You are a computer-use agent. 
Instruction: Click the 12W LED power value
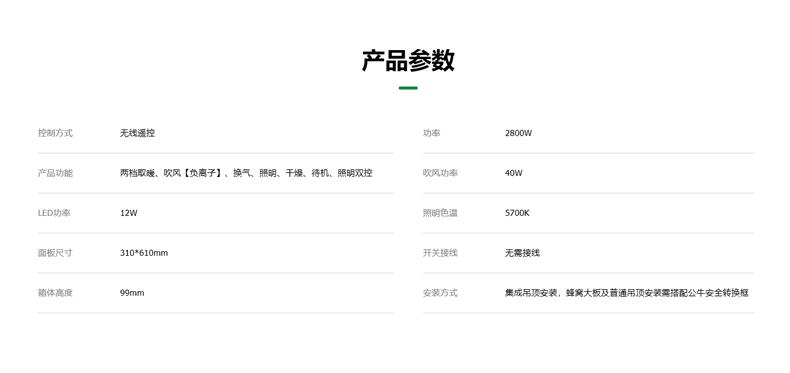click(128, 213)
